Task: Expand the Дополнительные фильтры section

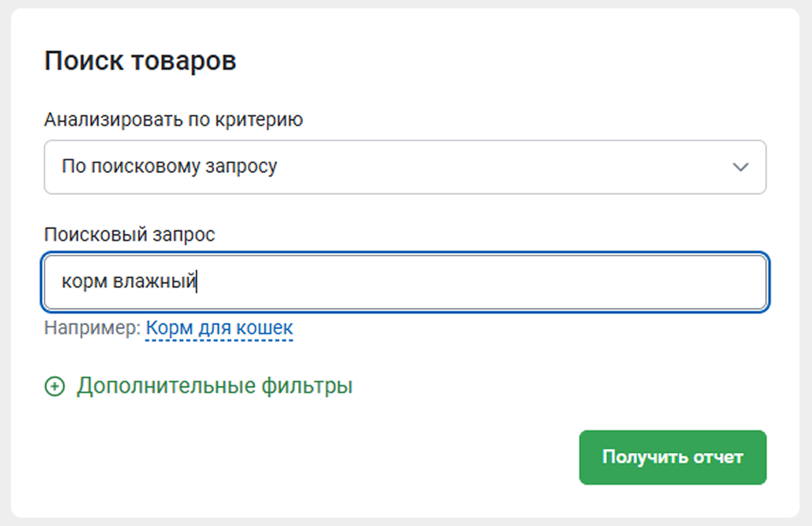Action: point(214,386)
